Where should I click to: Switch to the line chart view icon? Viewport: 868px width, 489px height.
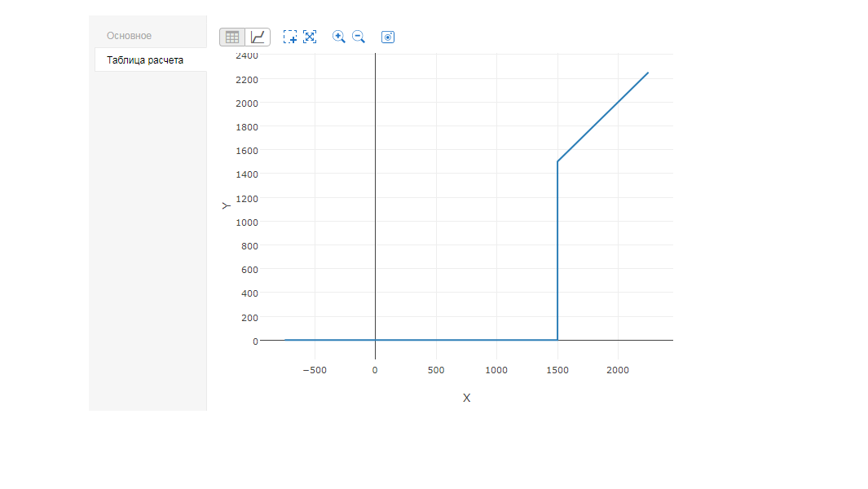pos(258,37)
